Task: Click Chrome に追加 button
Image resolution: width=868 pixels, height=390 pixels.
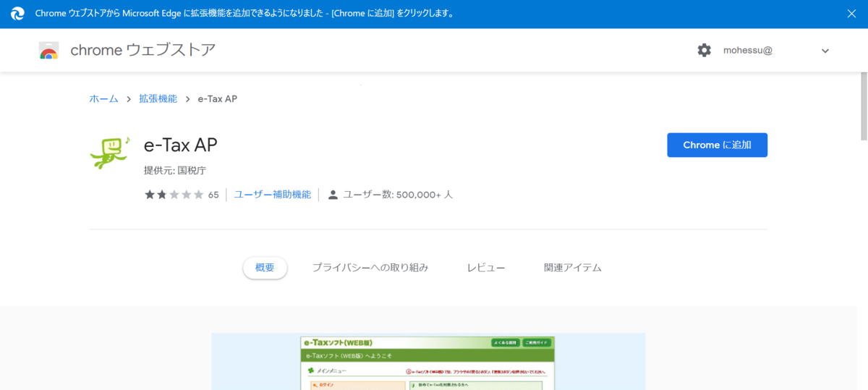Action: coord(717,145)
